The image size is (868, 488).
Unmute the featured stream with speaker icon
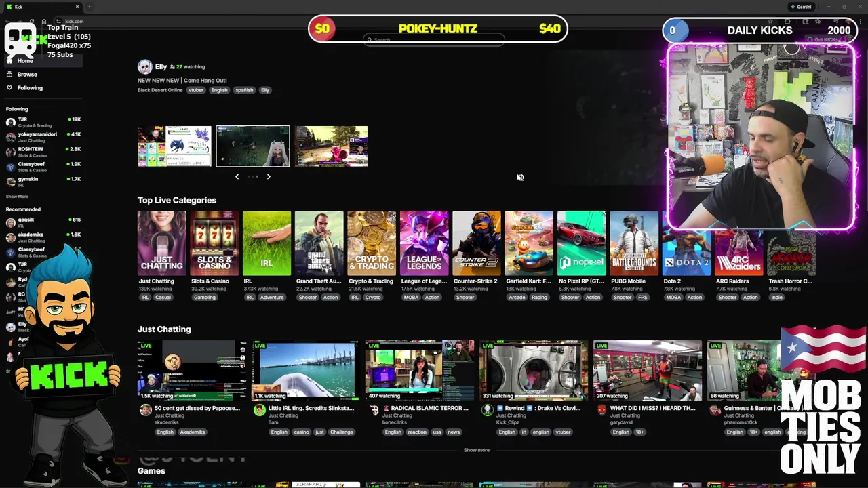pos(520,178)
